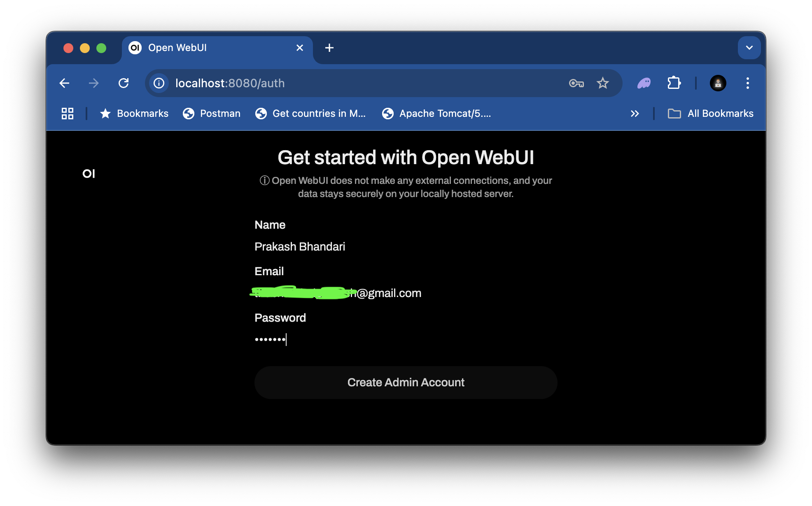Click the macOS yellow minimize window button
Screen dimensions: 812x506
click(x=85, y=48)
